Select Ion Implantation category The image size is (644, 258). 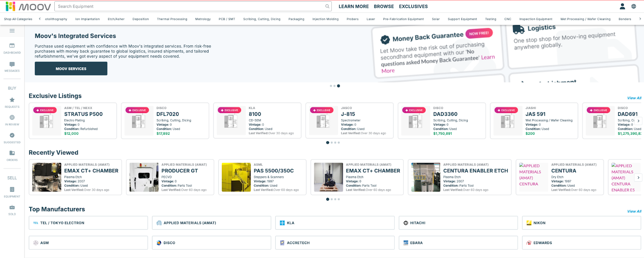(87, 19)
